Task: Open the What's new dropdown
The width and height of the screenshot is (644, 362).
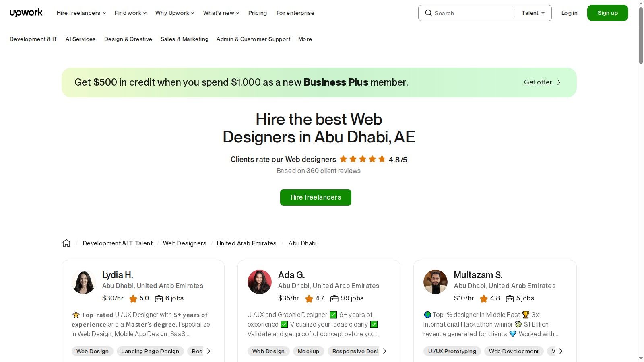Action: pyautogui.click(x=221, y=12)
